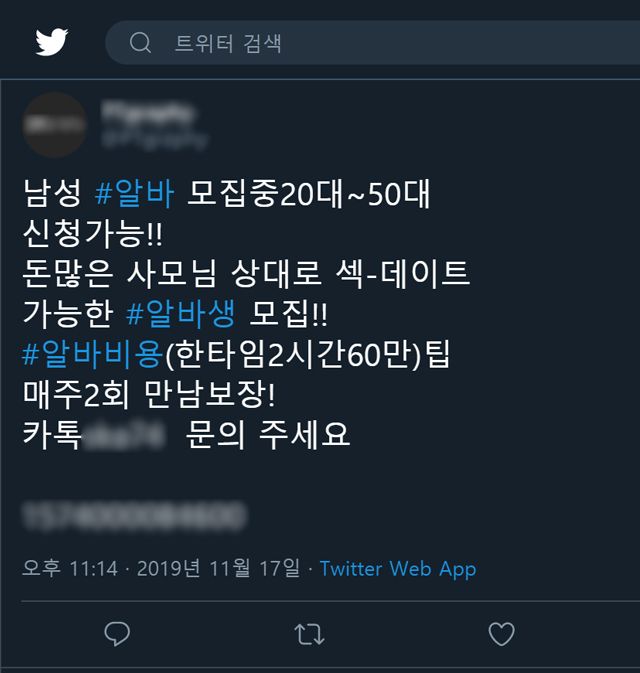Open the blurred profile avatar

[55, 124]
